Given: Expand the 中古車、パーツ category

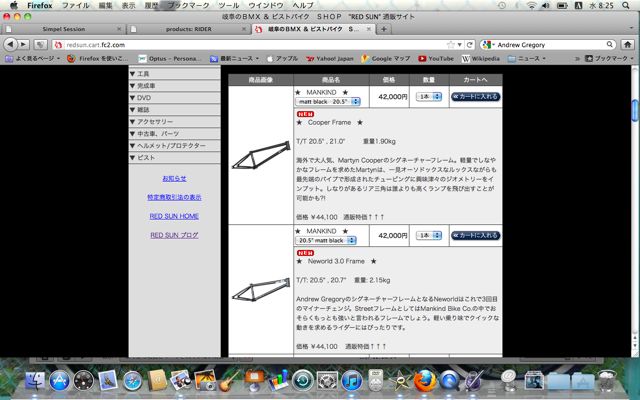Looking at the screenshot, I should click(x=174, y=133).
